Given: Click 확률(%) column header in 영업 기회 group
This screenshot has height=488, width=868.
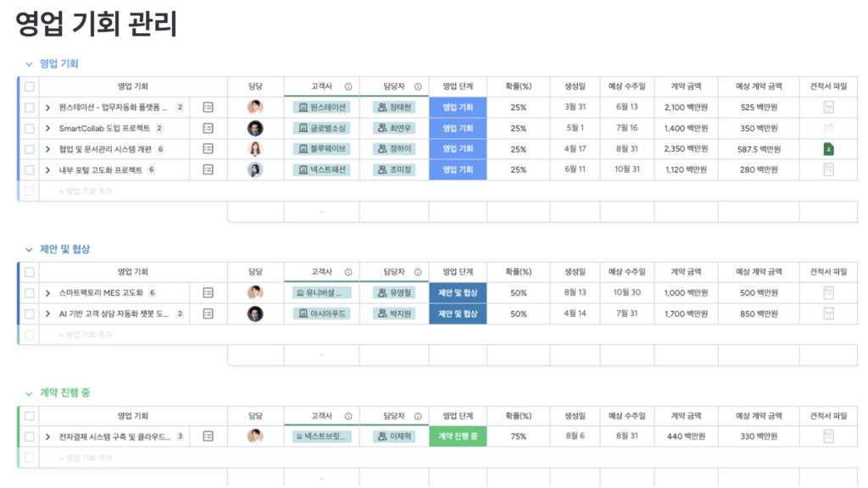Looking at the screenshot, I should coord(518,86).
